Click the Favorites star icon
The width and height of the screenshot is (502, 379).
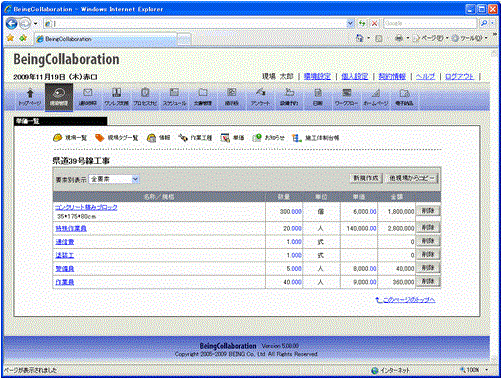[x=10, y=38]
